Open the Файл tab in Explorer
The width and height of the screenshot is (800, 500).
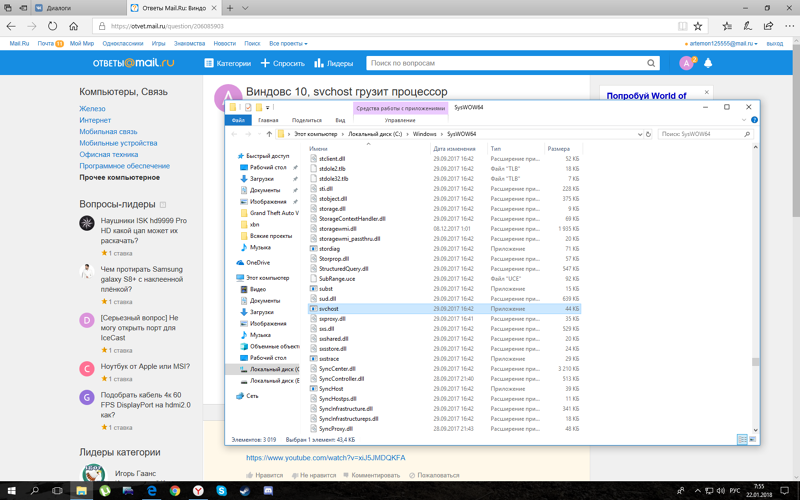coord(238,120)
